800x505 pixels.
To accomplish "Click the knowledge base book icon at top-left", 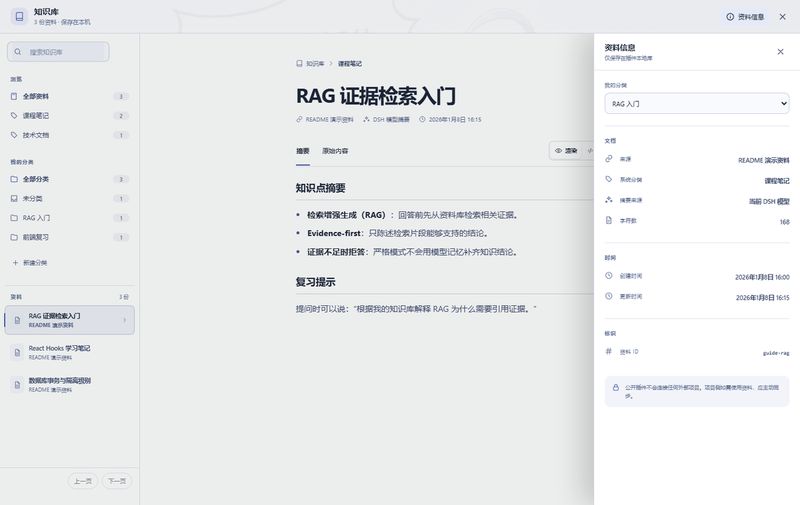I will coord(19,16).
